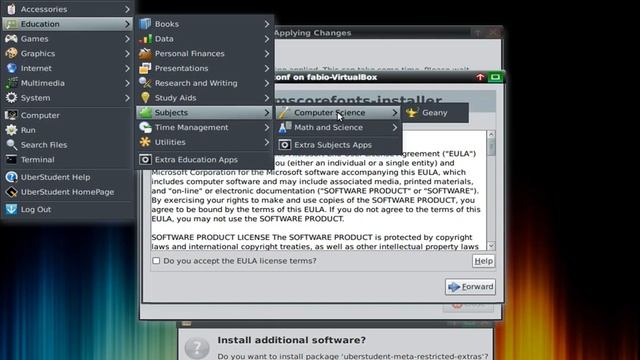Screen dimensions: 640x360
Task: Launch Geany from the submenu
Action: coord(435,113)
